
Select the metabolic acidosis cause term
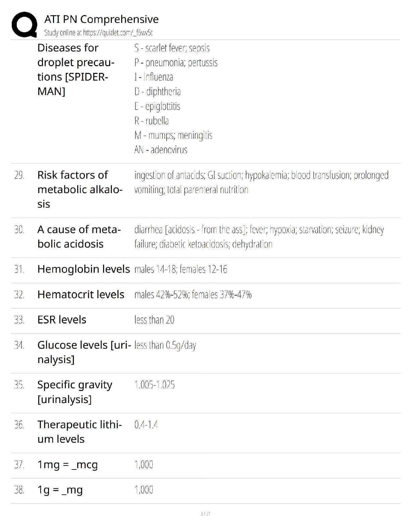point(79,236)
